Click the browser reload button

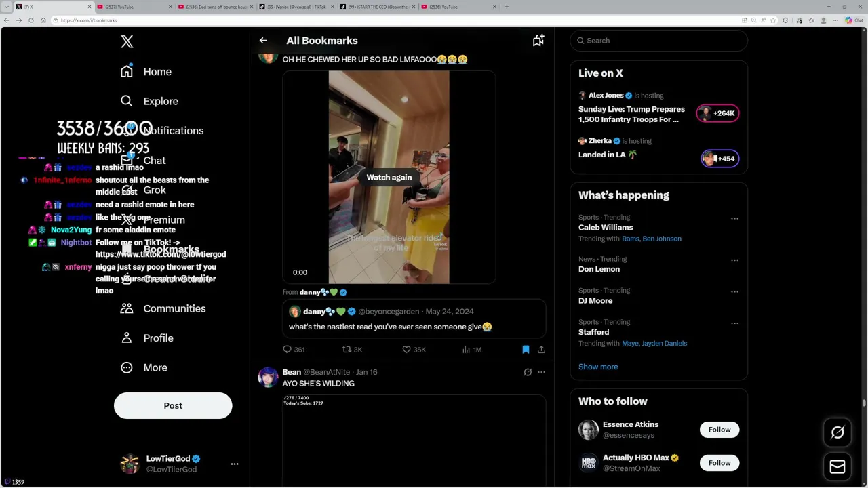31,20
